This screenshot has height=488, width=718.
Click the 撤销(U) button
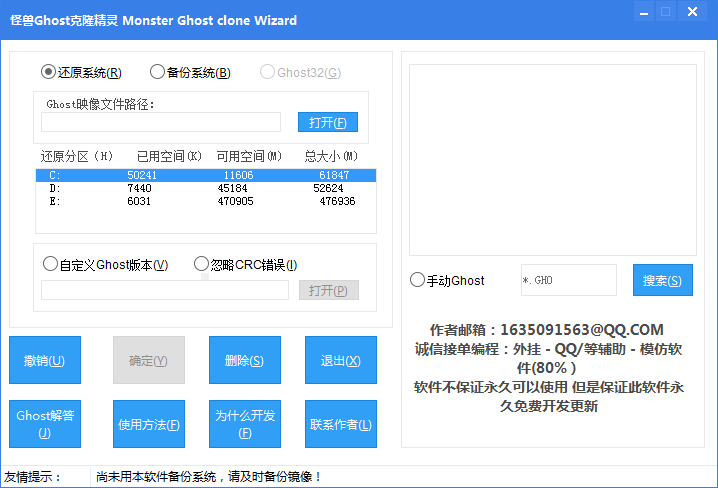click(x=45, y=360)
